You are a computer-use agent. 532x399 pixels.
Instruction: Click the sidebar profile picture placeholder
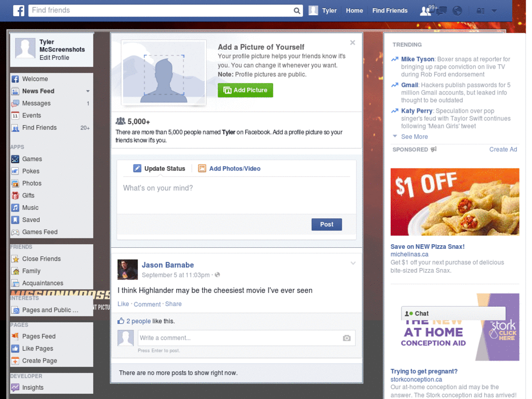[25, 48]
